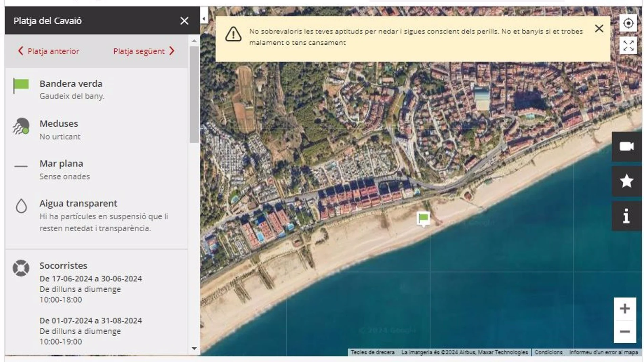
Task: Go to Platja següent
Action: click(x=144, y=51)
